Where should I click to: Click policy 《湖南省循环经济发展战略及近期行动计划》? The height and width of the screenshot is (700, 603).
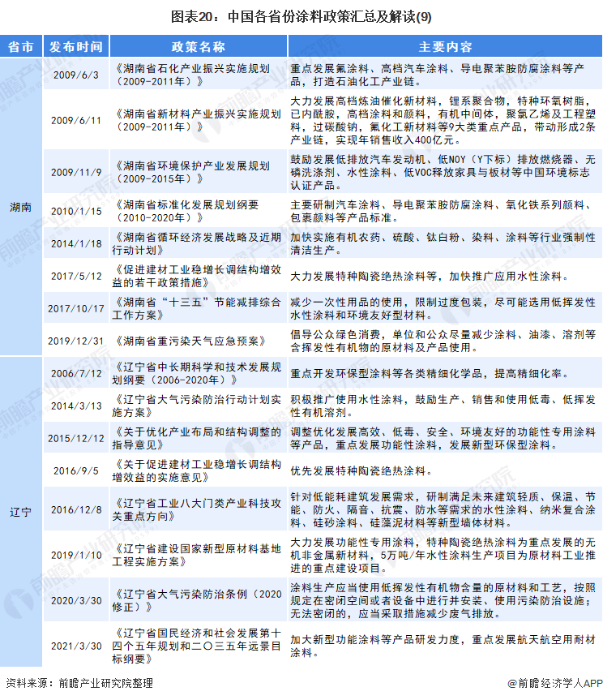click(197, 243)
